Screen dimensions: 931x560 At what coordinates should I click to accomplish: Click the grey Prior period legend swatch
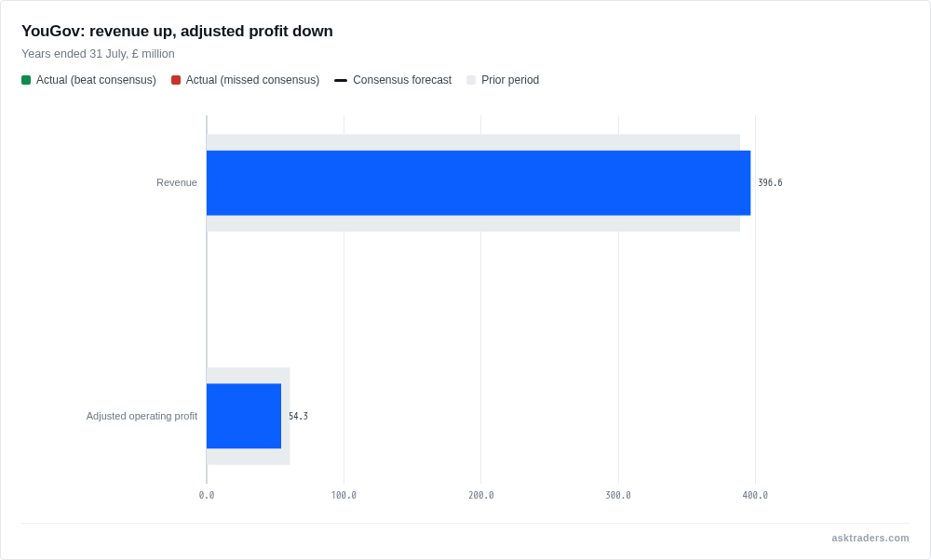tap(471, 80)
